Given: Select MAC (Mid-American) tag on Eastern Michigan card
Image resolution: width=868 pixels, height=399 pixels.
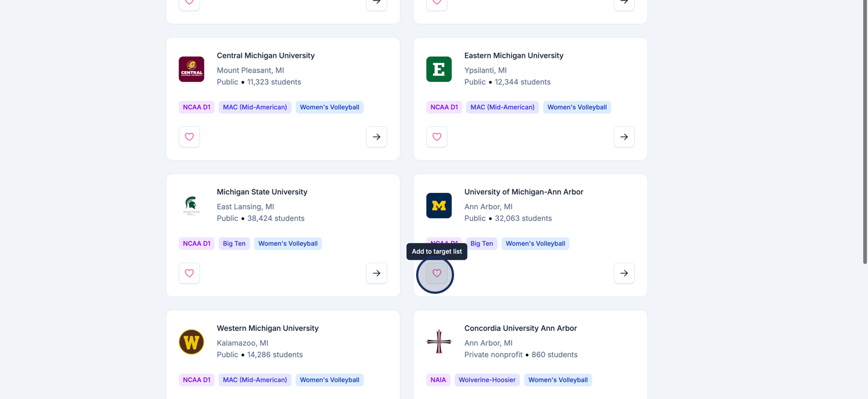Looking at the screenshot, I should pyautogui.click(x=502, y=107).
